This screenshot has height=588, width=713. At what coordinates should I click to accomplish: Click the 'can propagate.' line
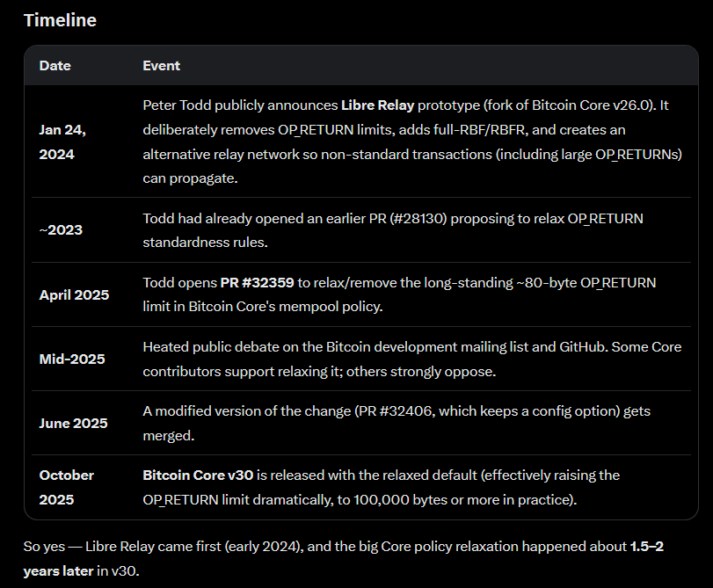coord(190,178)
